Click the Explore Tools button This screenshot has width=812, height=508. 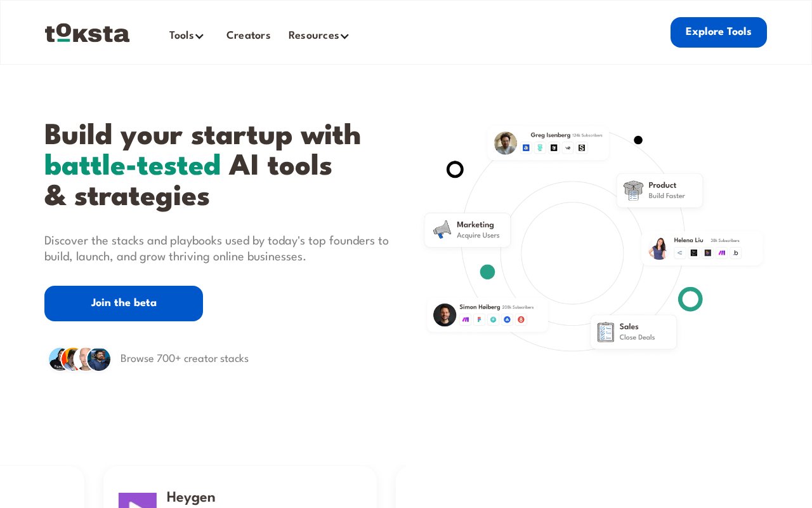[719, 32]
